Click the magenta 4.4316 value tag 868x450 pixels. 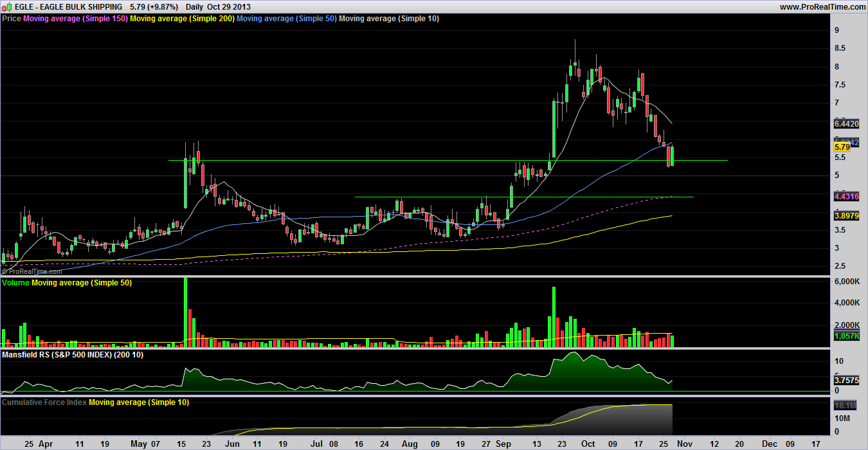[x=846, y=197]
